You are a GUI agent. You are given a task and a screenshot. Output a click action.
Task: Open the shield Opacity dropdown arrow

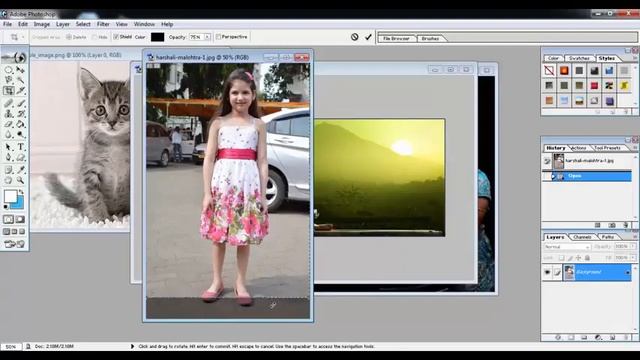(x=207, y=37)
